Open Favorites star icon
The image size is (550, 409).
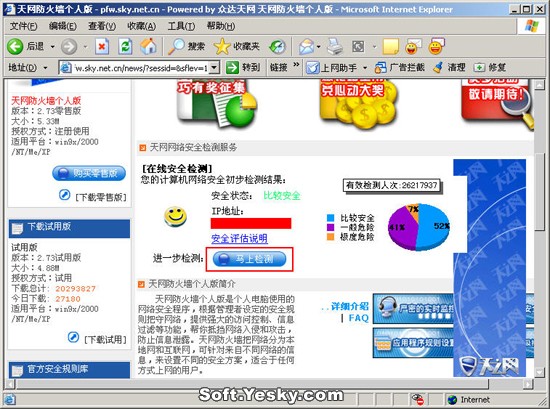pyautogui.click(x=222, y=46)
